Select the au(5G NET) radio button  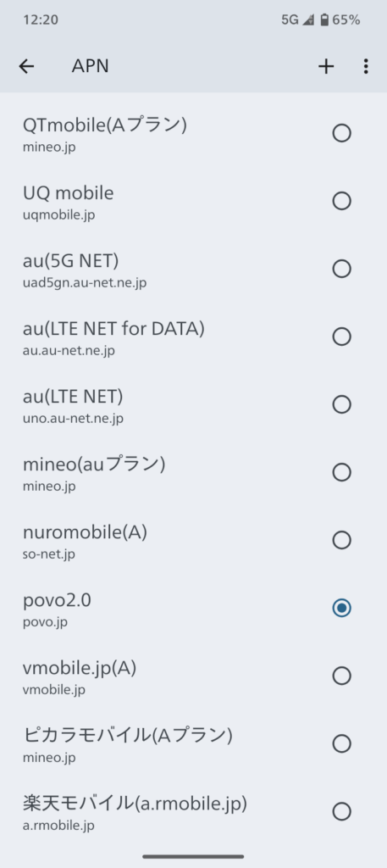[x=341, y=269]
